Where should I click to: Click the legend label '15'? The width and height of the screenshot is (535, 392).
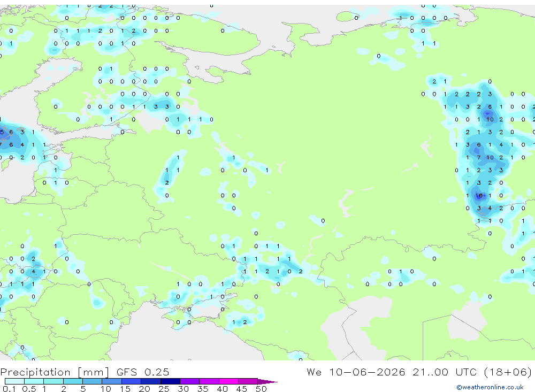coord(125,389)
